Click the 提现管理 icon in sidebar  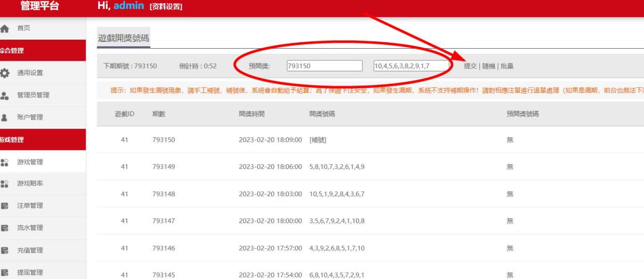(x=5, y=272)
